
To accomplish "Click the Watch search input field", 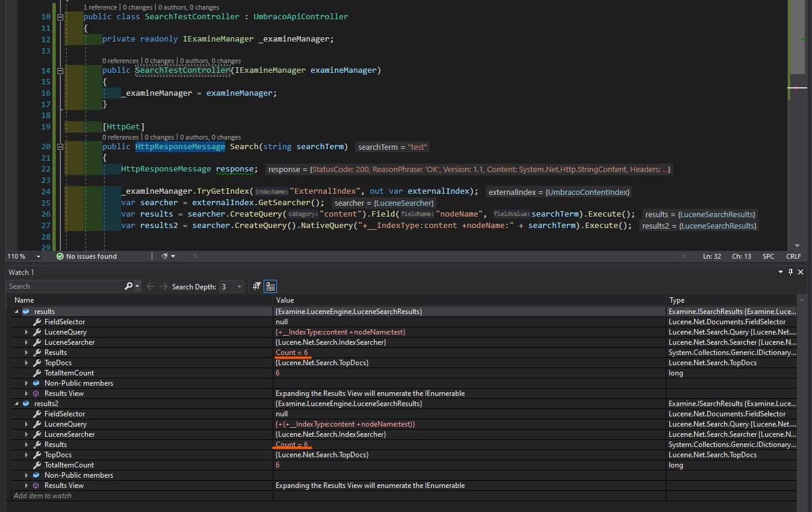I will click(65, 286).
